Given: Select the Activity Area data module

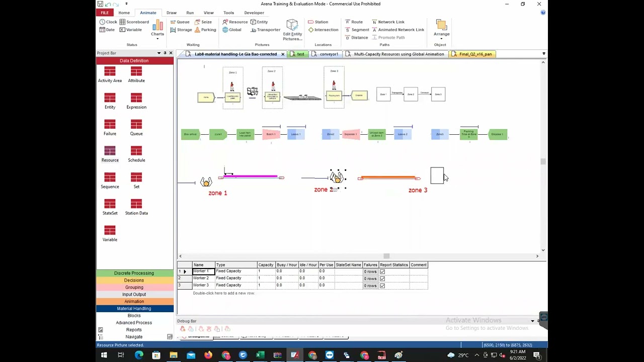Looking at the screenshot, I should pos(110,75).
